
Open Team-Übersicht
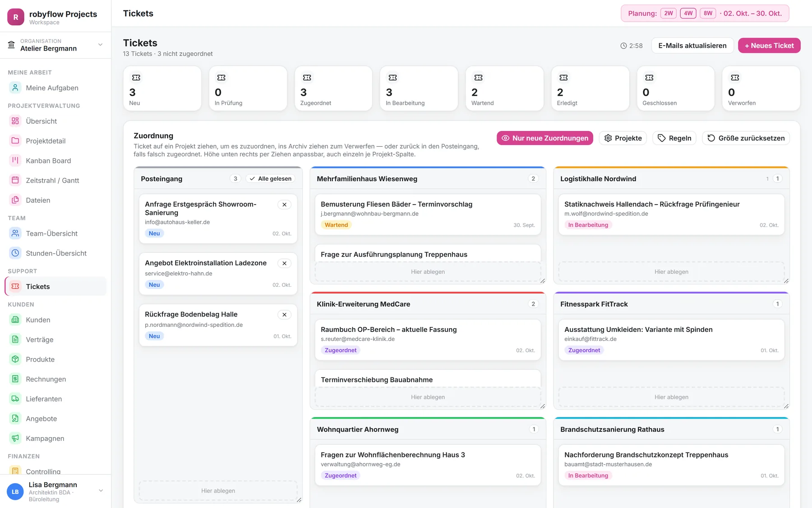[x=55, y=233]
